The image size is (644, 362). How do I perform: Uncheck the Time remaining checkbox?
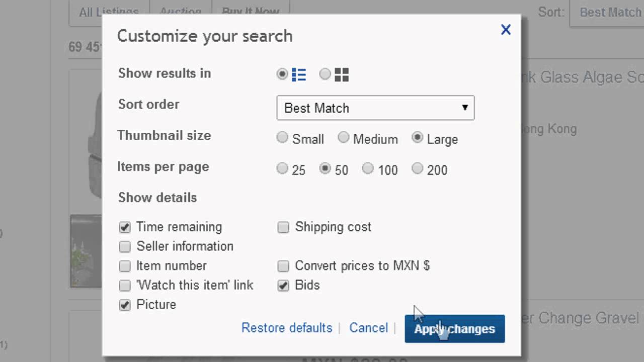(125, 227)
